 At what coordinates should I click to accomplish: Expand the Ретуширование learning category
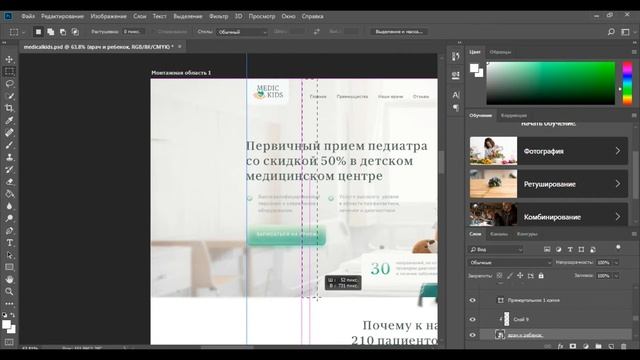(x=549, y=184)
